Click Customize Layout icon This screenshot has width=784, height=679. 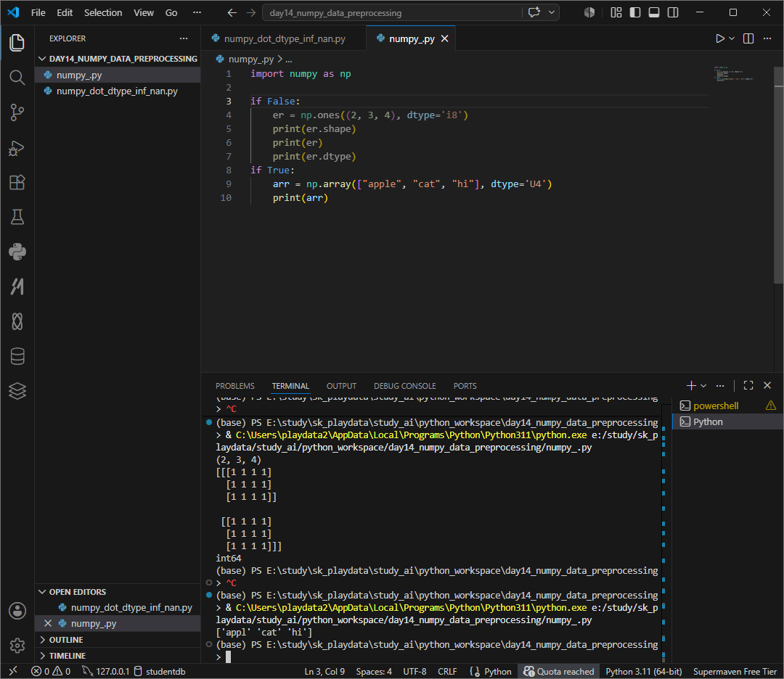[616, 12]
